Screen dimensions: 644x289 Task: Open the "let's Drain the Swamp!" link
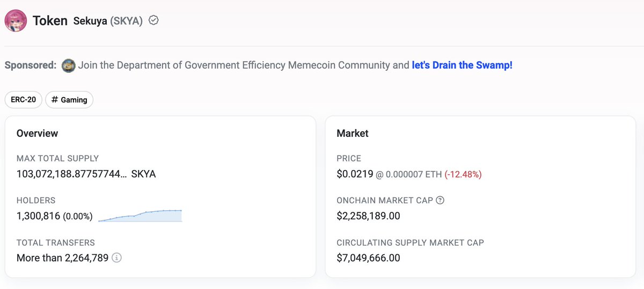tap(462, 65)
